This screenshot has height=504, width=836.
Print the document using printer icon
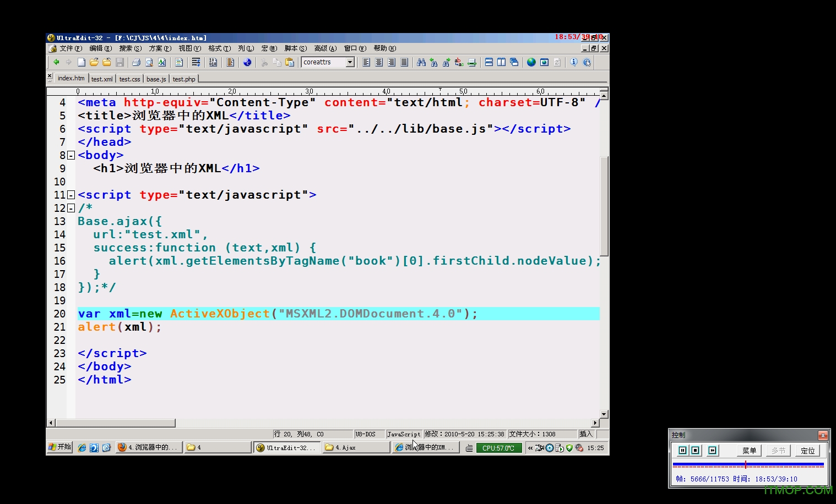point(136,62)
